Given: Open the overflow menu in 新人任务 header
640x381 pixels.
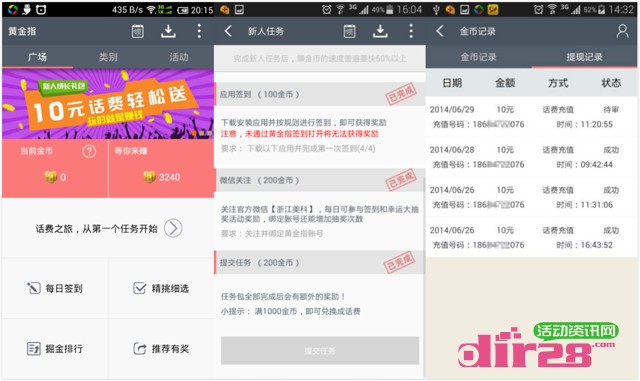Looking at the screenshot, I should tap(411, 31).
